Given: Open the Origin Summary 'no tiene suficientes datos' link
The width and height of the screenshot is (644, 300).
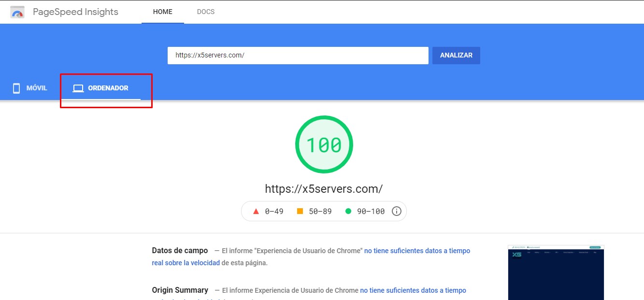Looking at the screenshot, I should click(x=413, y=290).
